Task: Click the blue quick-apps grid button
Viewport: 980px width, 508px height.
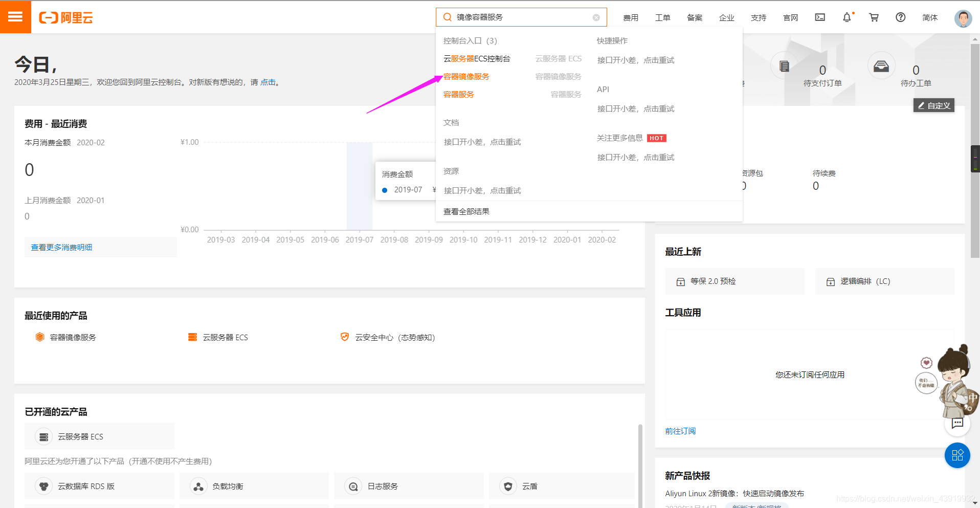Action: pyautogui.click(x=957, y=455)
